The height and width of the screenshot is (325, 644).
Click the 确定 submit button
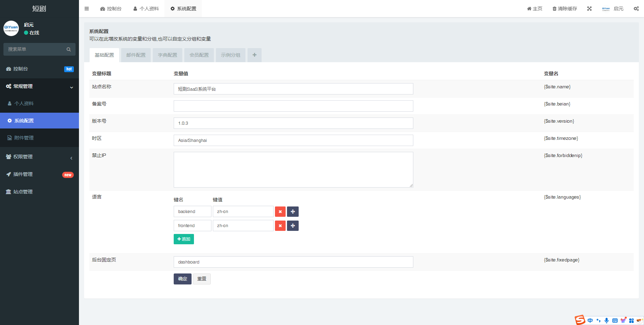(x=182, y=279)
